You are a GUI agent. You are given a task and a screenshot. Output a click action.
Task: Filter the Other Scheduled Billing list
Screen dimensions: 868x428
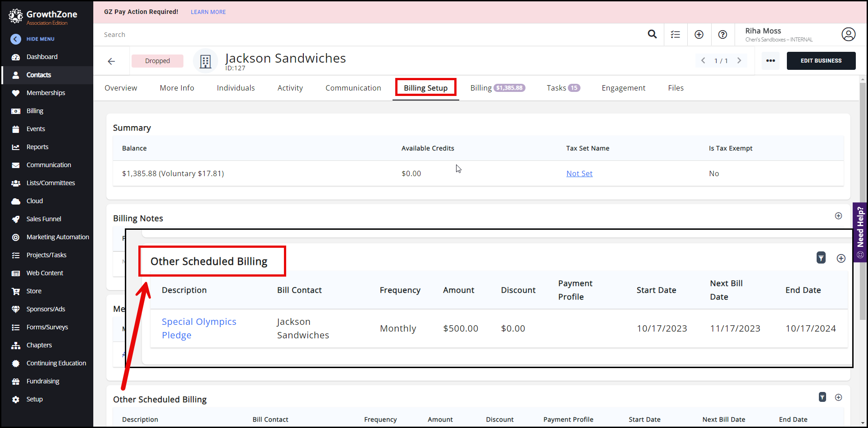coord(822,397)
